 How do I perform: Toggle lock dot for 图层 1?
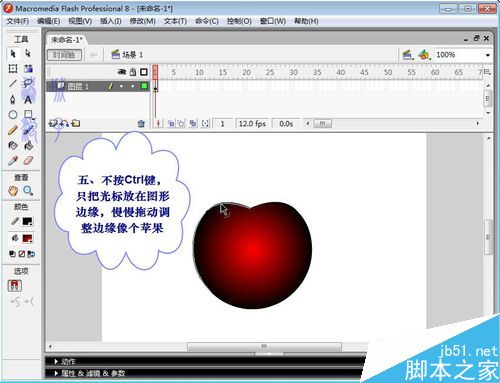(133, 86)
